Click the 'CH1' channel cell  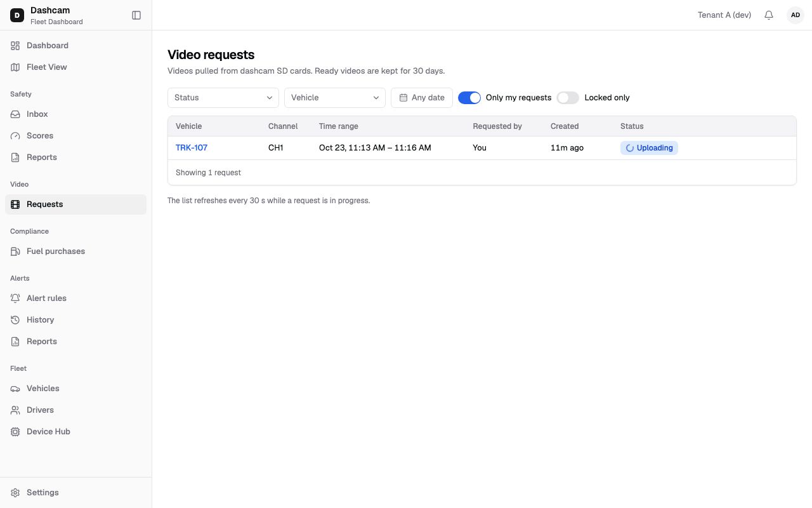(x=276, y=148)
